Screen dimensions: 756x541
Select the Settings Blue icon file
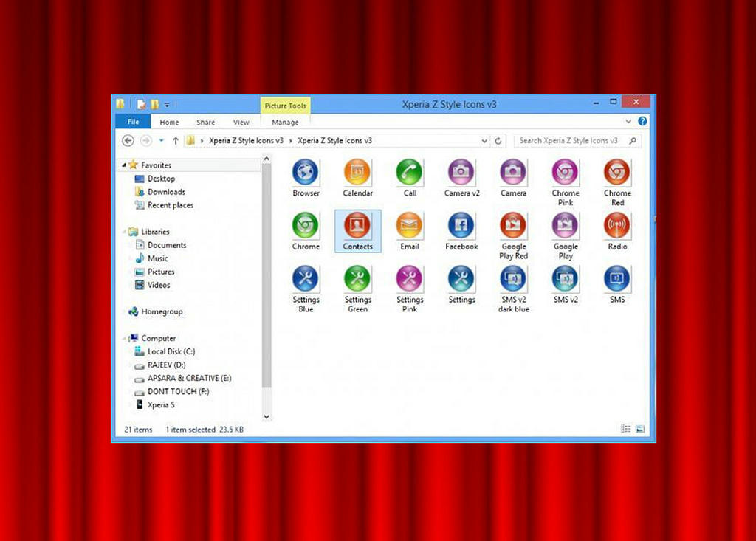pyautogui.click(x=306, y=289)
